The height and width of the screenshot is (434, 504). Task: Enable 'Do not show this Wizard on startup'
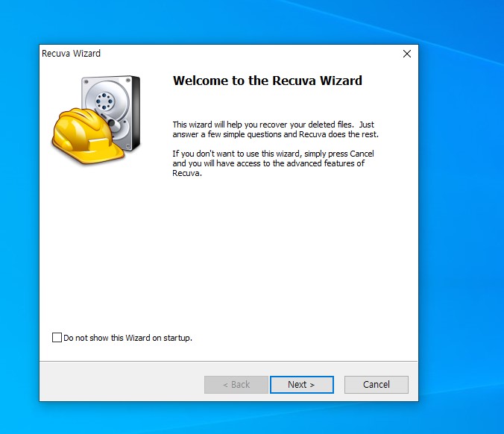(57, 338)
